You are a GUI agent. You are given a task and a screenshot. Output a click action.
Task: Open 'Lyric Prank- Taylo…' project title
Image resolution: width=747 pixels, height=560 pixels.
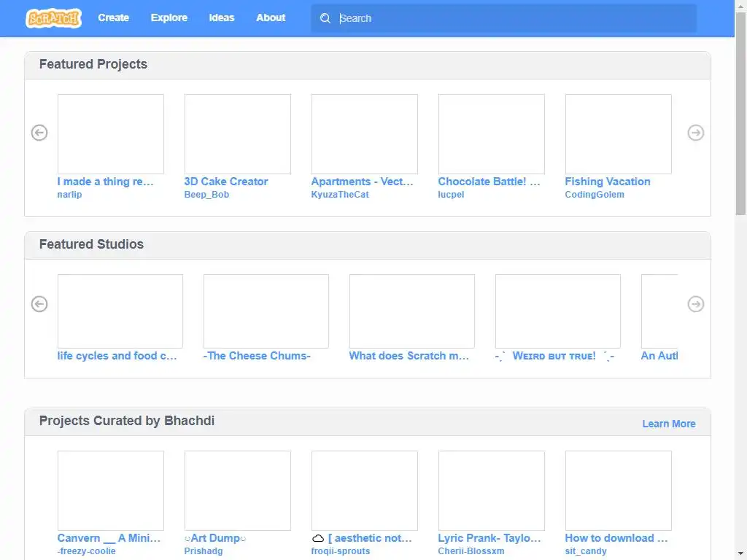pos(489,538)
